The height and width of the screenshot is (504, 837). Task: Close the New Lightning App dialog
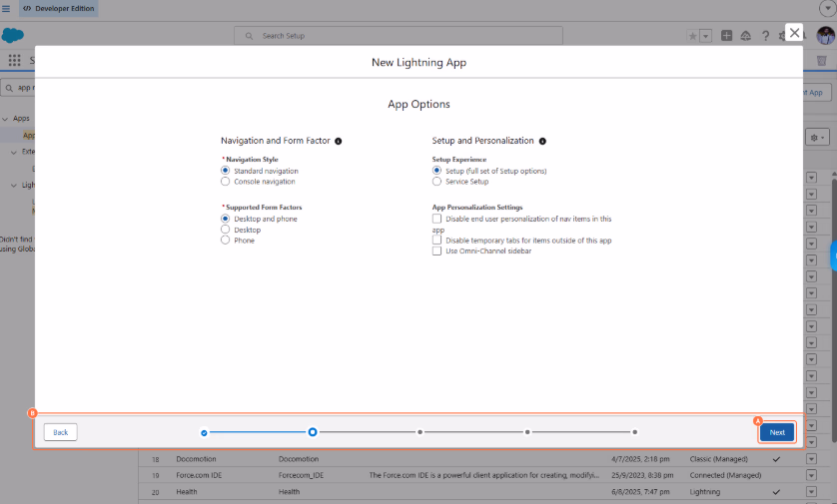pyautogui.click(x=794, y=33)
